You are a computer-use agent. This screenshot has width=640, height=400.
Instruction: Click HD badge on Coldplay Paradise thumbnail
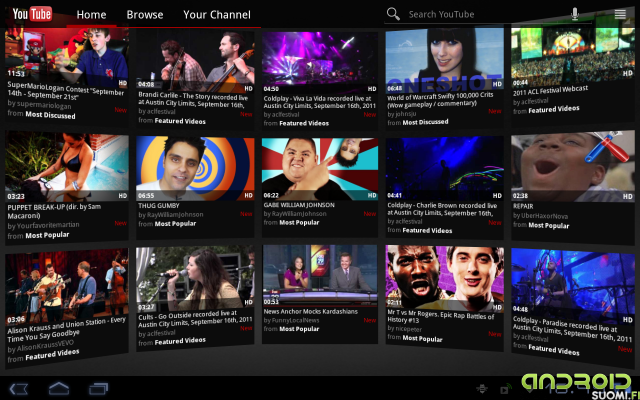pos(627,320)
